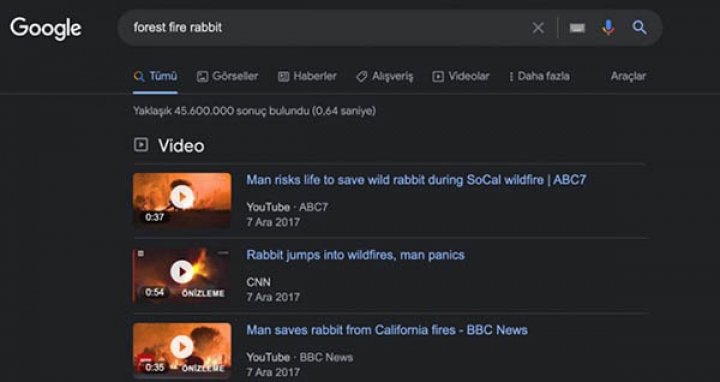The width and height of the screenshot is (720, 382).
Task: Clear the search query with X icon
Action: pyautogui.click(x=538, y=28)
